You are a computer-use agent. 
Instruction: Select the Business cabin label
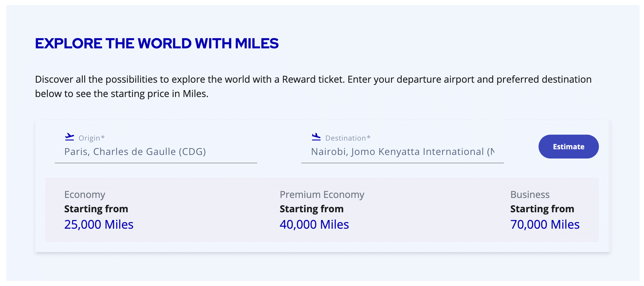coord(530,195)
